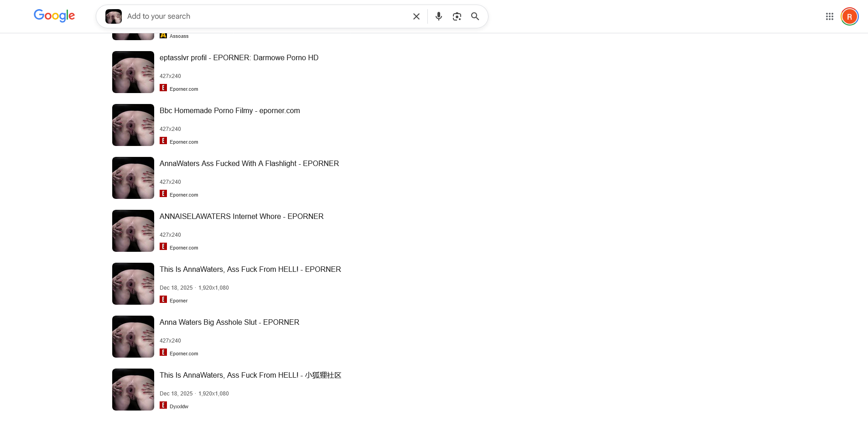The height and width of the screenshot is (442, 868).
Task: Open the account avatar labeled R
Action: [849, 17]
